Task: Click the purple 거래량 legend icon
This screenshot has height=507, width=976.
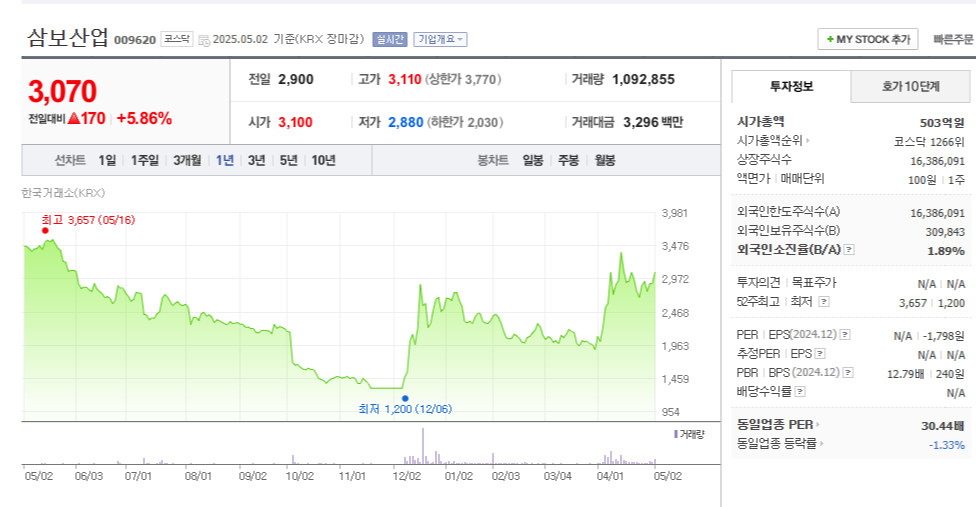Action: click(676, 434)
